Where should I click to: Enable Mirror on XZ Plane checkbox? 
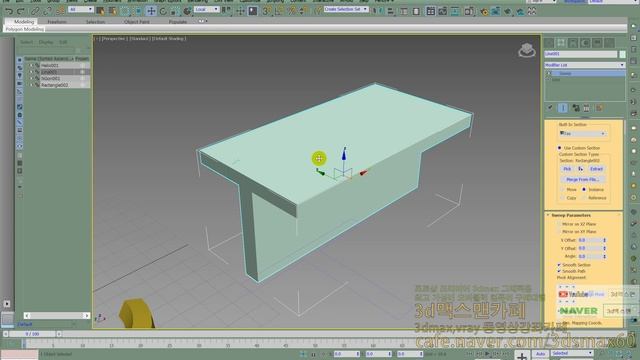pos(559,224)
